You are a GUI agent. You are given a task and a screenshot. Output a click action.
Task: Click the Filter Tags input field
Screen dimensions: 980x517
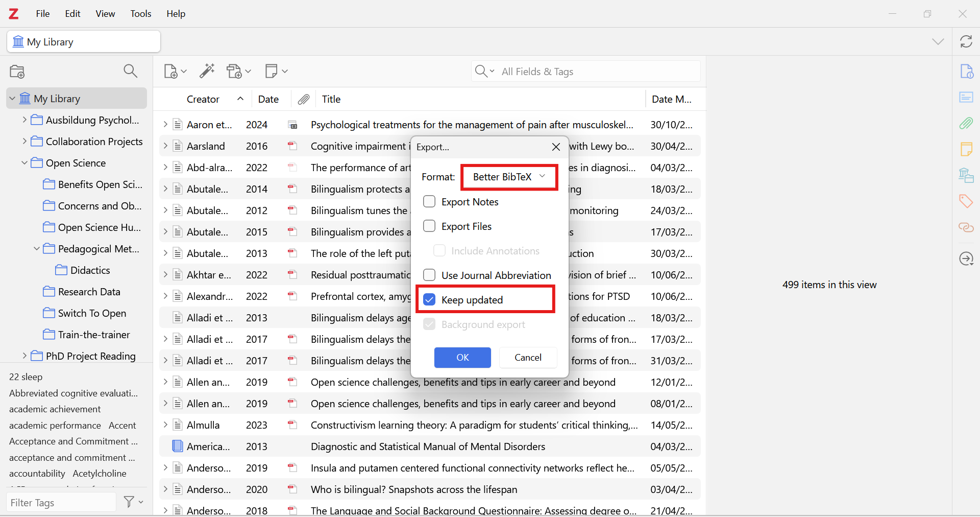(61, 503)
